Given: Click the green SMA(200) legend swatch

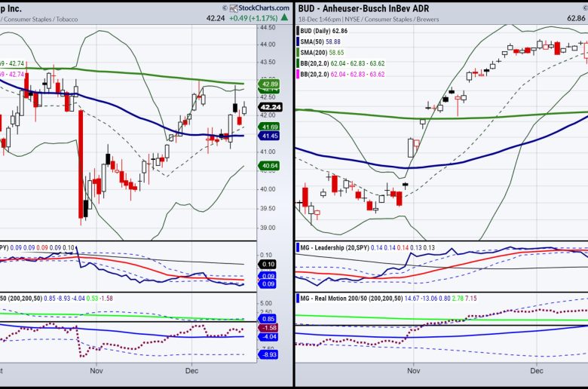Looking at the screenshot, I should [x=298, y=53].
